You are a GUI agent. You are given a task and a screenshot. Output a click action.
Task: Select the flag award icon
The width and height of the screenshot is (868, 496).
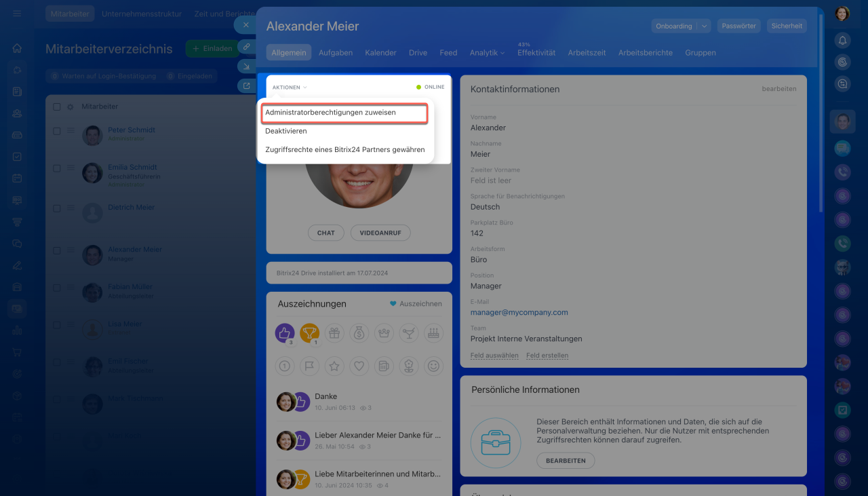[x=309, y=366]
